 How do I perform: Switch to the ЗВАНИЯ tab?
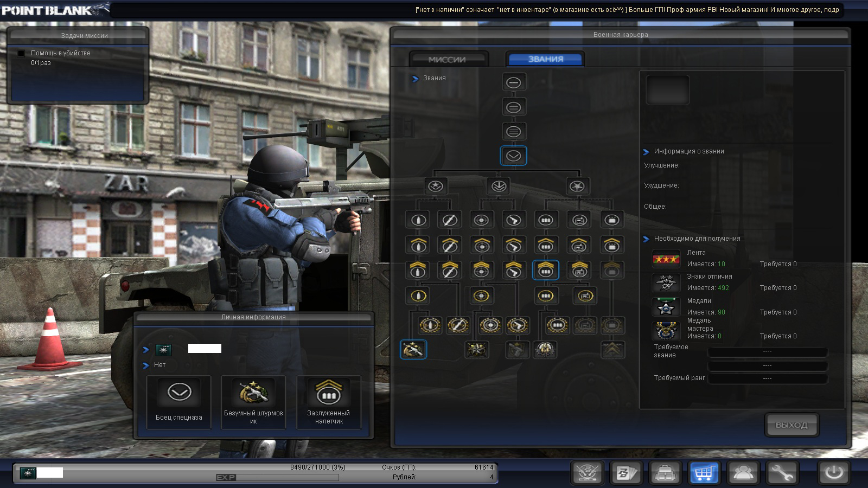point(545,59)
